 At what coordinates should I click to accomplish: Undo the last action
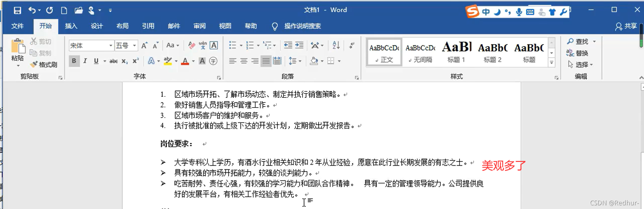32,10
